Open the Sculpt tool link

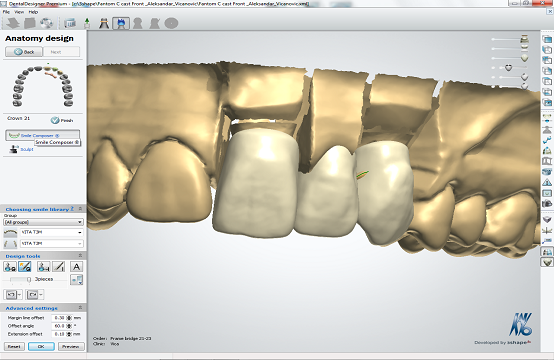21,149
